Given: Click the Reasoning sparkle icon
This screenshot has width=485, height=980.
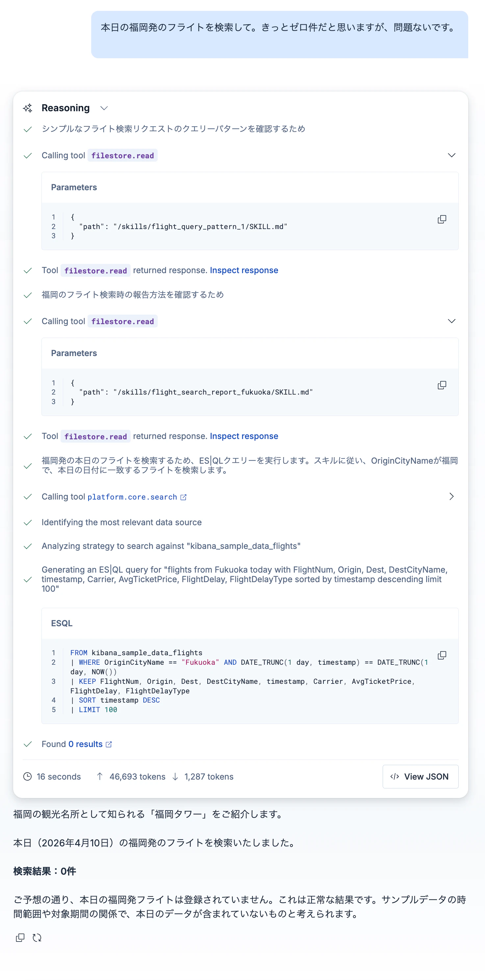Looking at the screenshot, I should point(27,108).
